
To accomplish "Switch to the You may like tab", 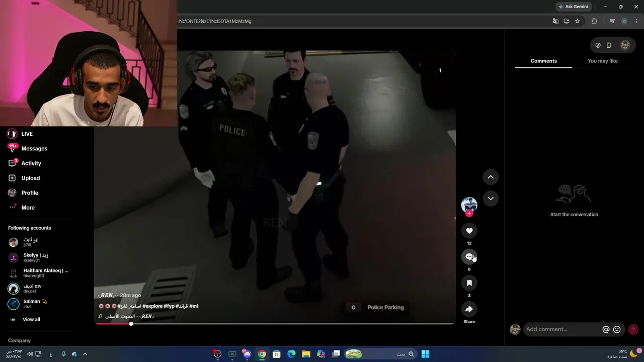I will click(x=602, y=61).
